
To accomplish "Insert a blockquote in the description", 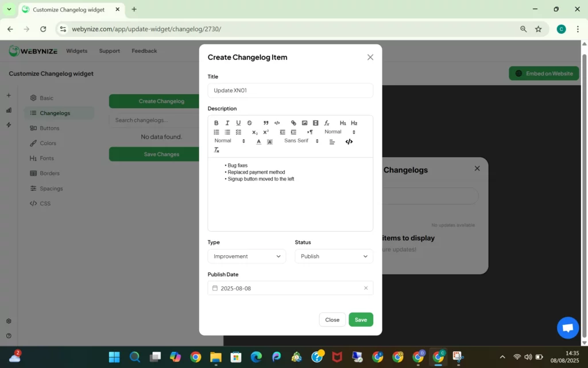I will point(265,122).
